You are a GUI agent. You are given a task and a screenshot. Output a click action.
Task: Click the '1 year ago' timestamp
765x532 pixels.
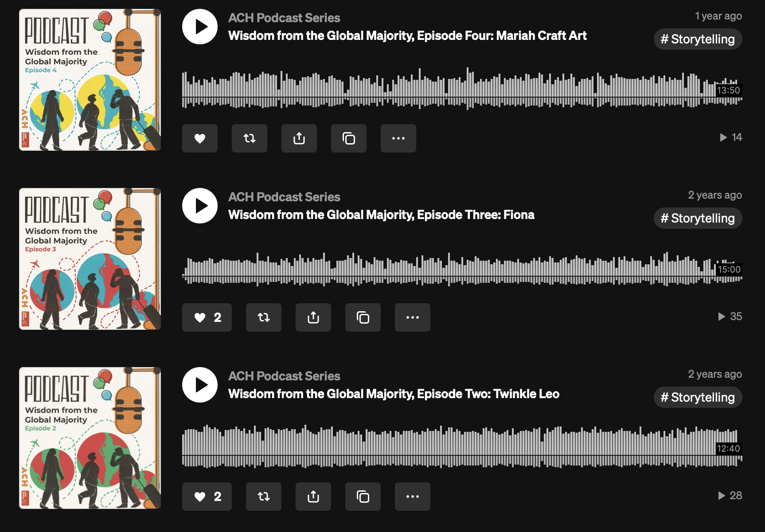pyautogui.click(x=718, y=16)
